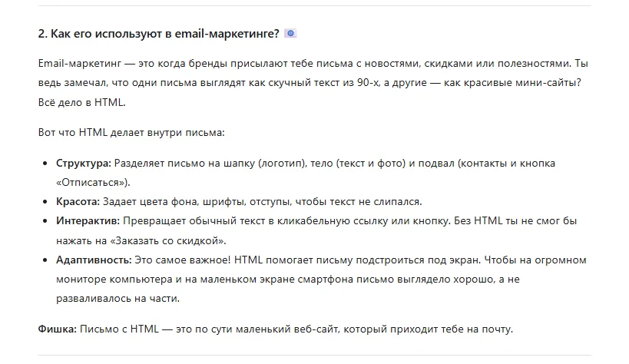Click the bold "Фишка:" label
Image resolution: width=629 pixels, height=364 pixels.
56,329
